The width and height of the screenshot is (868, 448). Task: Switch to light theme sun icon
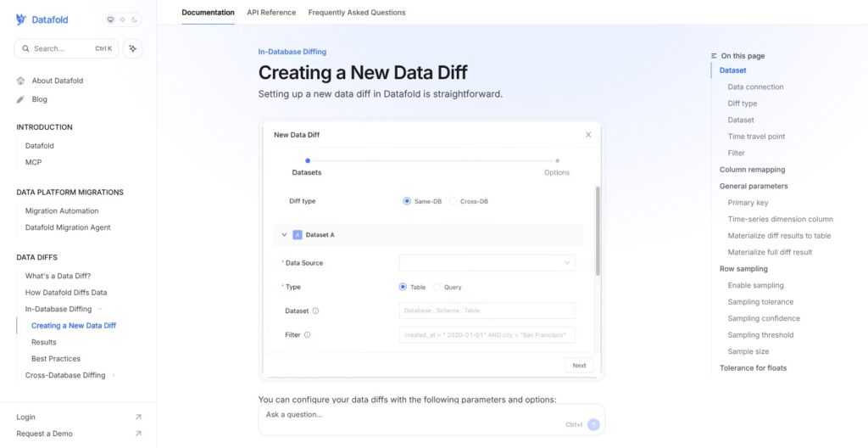tap(122, 20)
